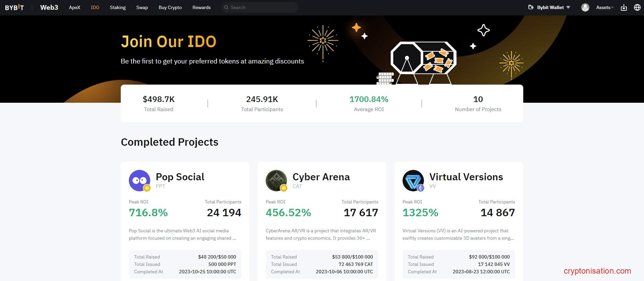Open the ApeX menu item

[x=74, y=7]
